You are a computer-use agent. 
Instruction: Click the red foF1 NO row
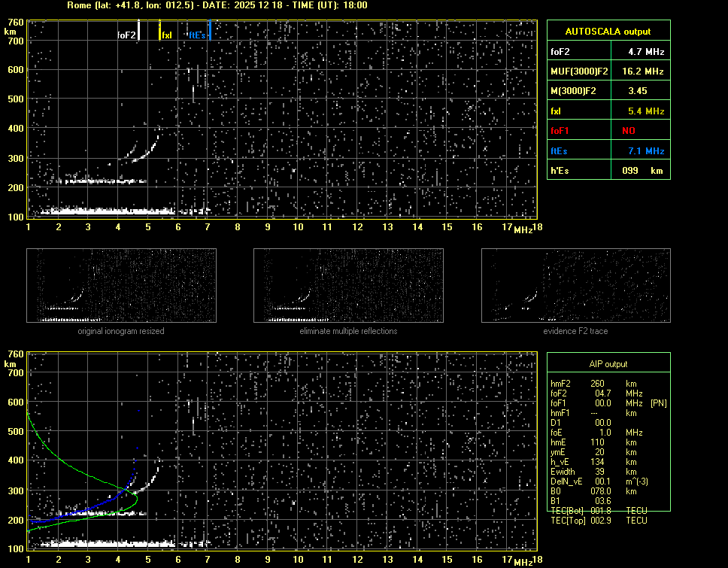pos(608,131)
